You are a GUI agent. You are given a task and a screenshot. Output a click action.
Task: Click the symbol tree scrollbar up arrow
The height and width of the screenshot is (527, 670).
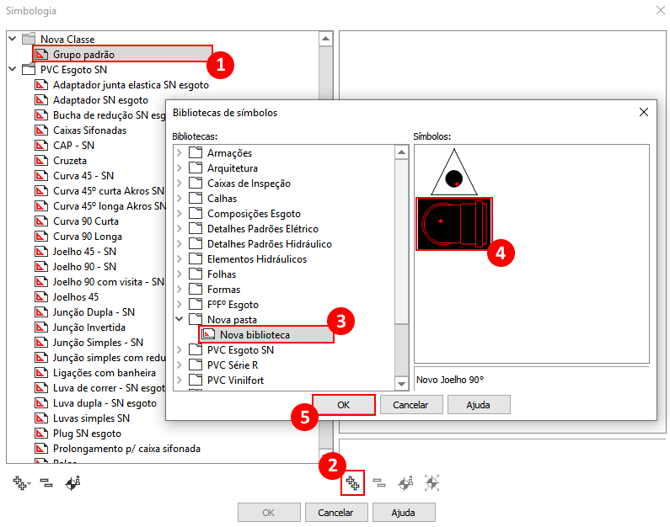(326, 39)
